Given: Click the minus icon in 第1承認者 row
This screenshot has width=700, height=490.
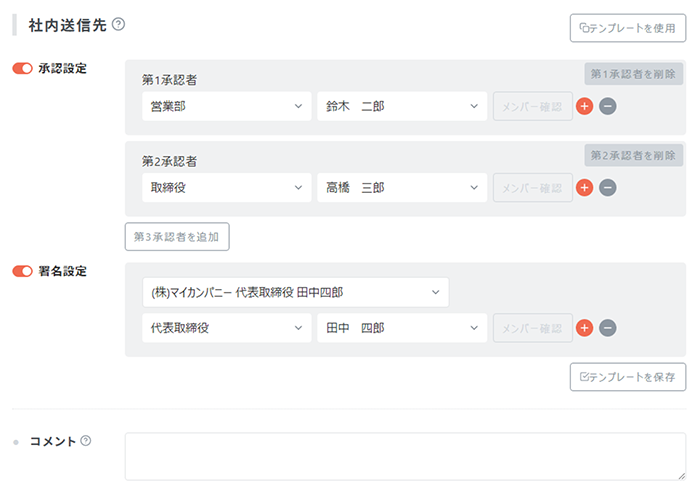Looking at the screenshot, I should [608, 107].
